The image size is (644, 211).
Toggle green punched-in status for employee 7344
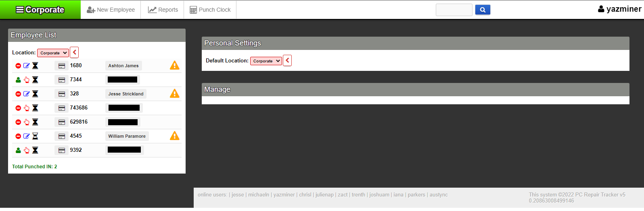coord(18,80)
